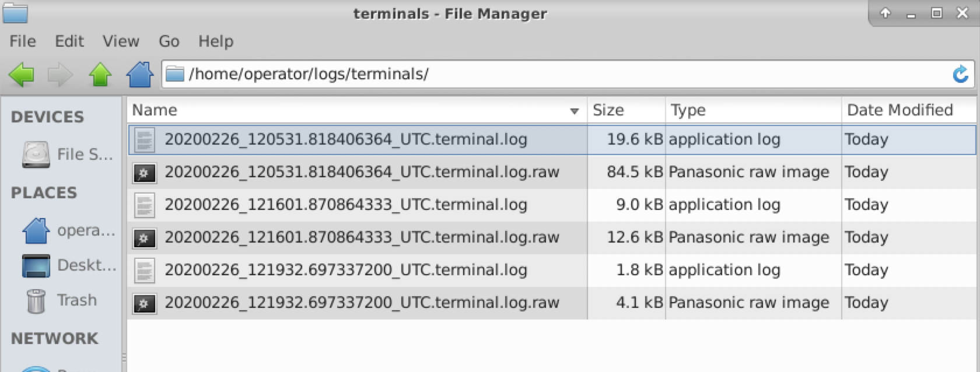980x372 pixels.
Task: Open the File menu
Action: (23, 41)
